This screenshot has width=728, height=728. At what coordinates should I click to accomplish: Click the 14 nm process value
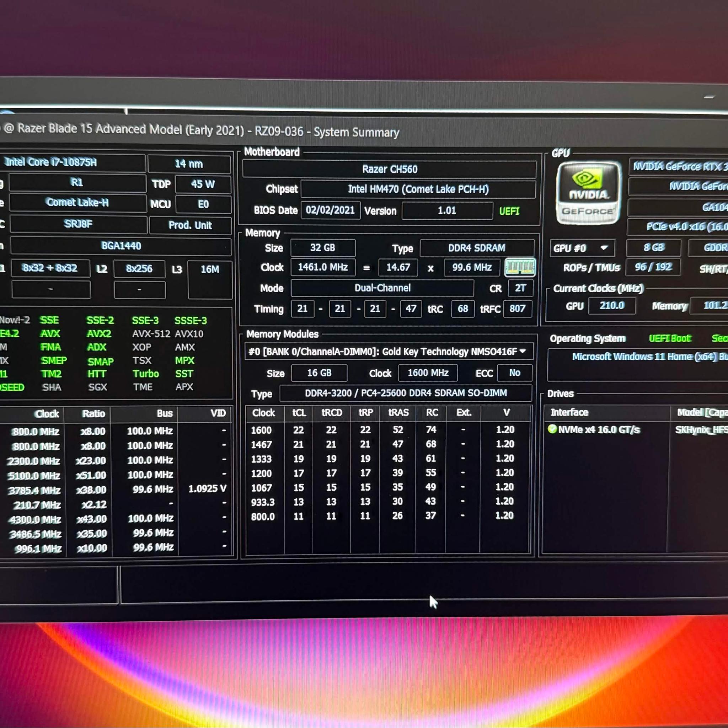tap(189, 164)
